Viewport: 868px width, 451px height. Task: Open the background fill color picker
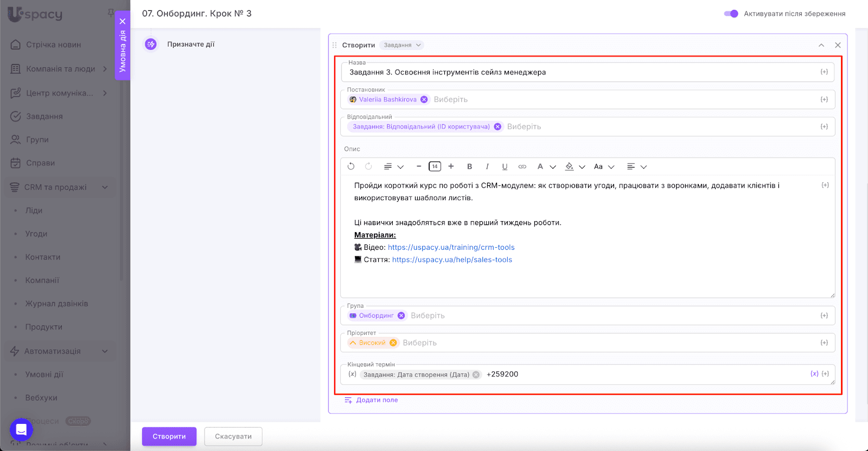point(575,166)
